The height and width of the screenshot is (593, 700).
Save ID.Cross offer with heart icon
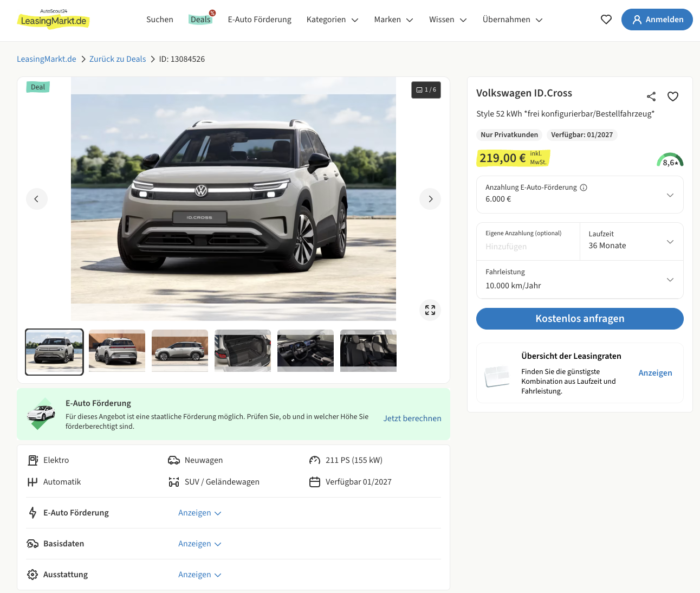pyautogui.click(x=673, y=96)
